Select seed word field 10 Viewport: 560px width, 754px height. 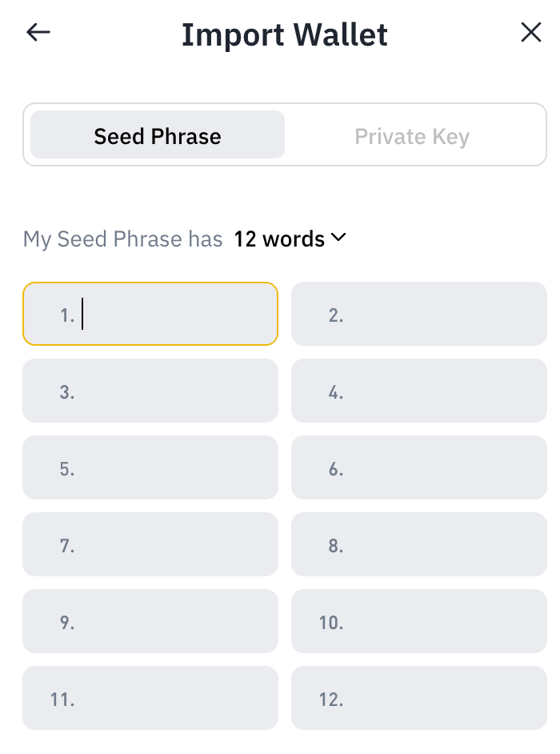pyautogui.click(x=419, y=621)
